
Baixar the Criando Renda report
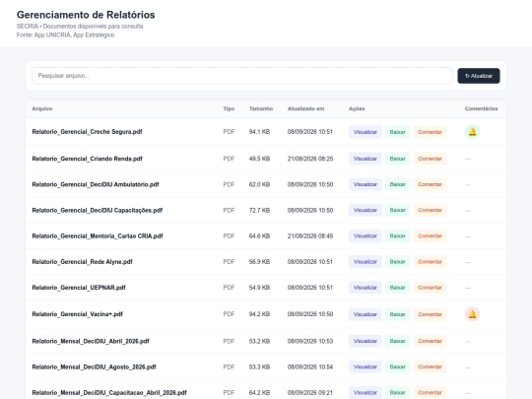397,159
